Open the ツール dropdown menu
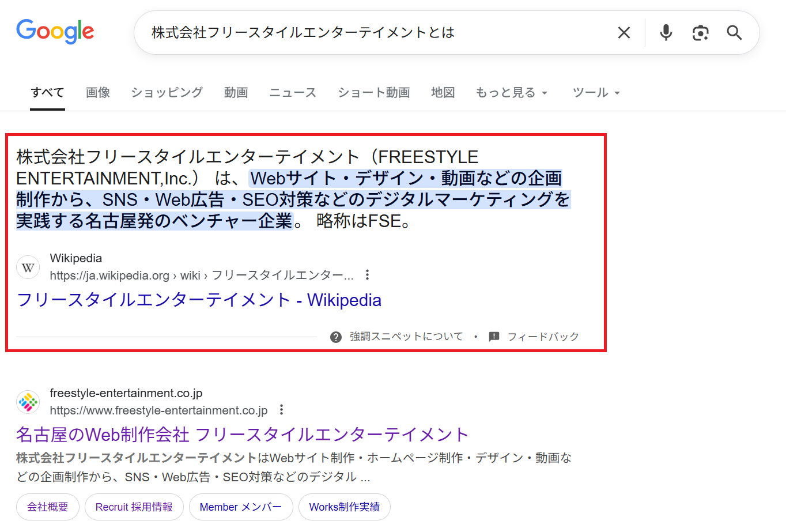786x532 pixels. pos(596,93)
